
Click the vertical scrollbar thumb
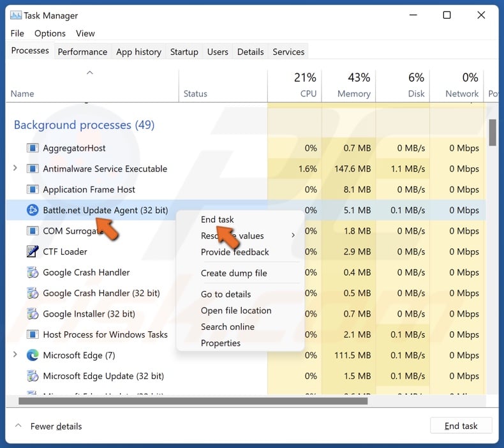click(492, 132)
